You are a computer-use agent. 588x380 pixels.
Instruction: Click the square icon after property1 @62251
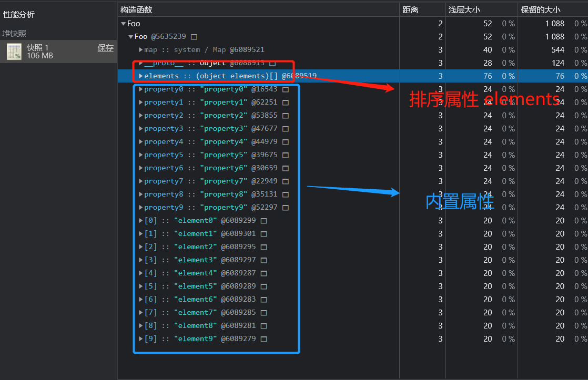pos(286,102)
